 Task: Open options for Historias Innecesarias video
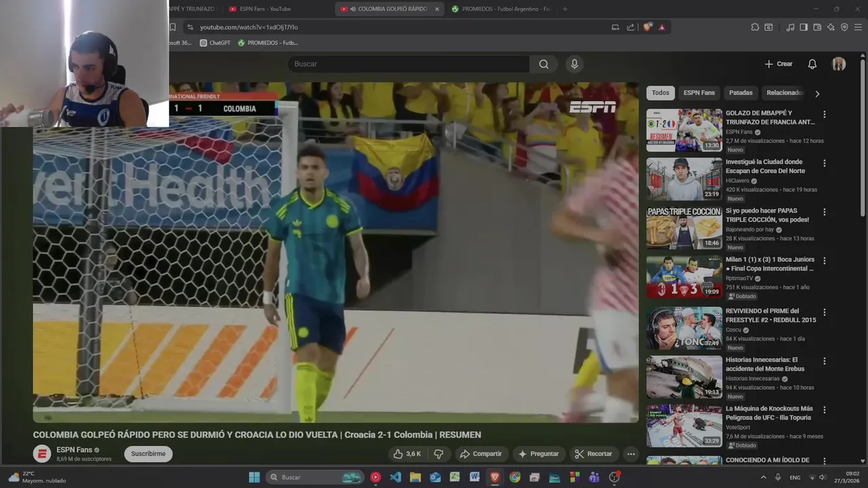tap(825, 361)
